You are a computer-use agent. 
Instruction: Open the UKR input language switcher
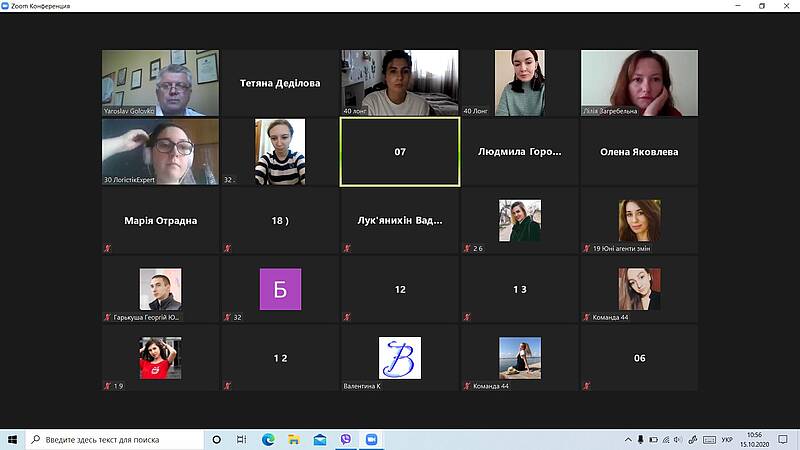727,439
